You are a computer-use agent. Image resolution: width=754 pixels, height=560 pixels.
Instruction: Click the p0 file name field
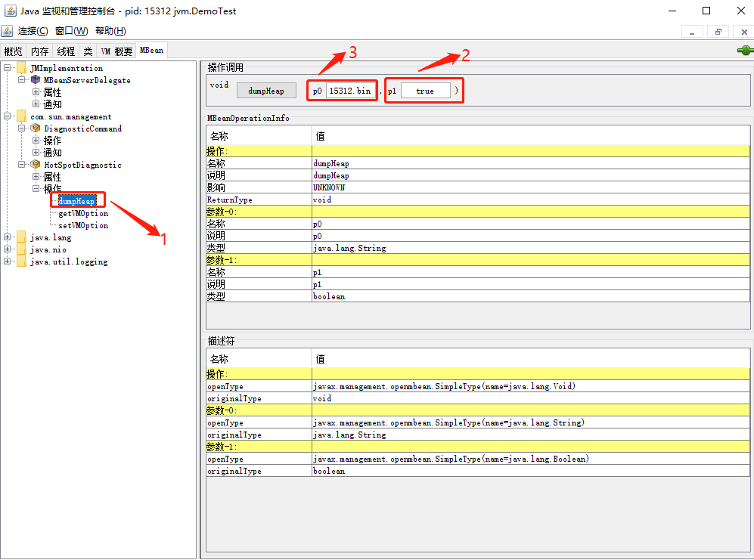tap(351, 91)
